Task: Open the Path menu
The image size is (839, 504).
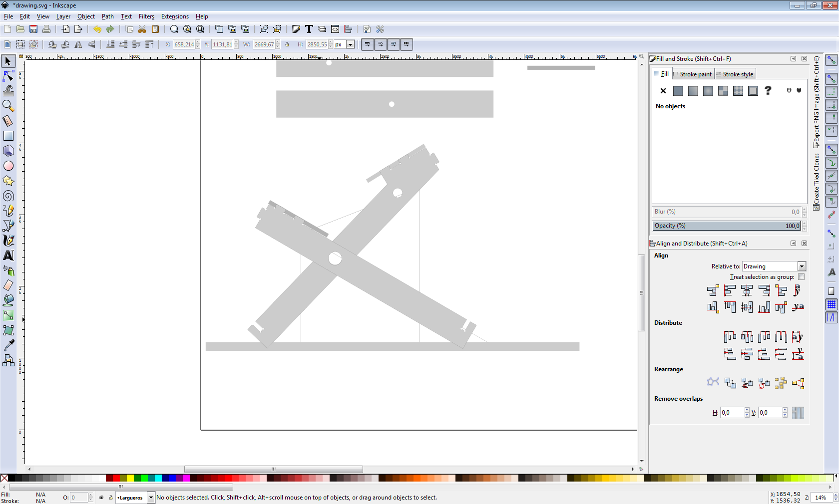Action: click(108, 16)
